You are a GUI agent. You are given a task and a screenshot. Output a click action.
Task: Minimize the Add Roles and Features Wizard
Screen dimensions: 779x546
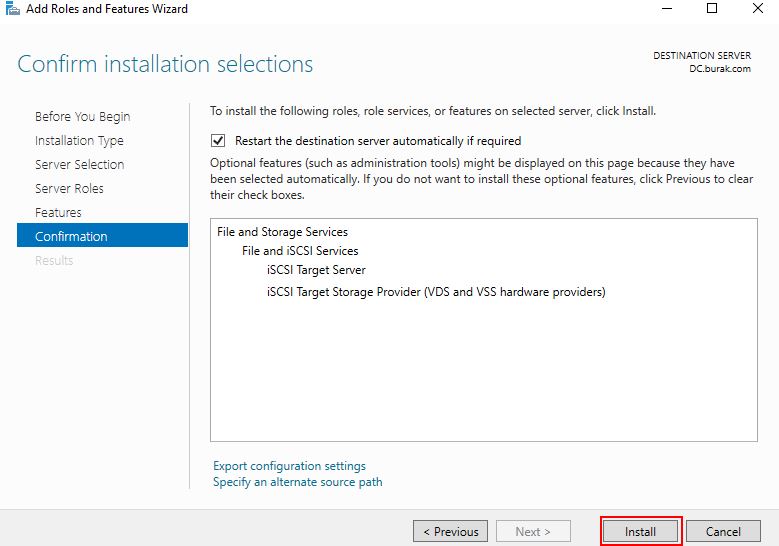pos(667,8)
